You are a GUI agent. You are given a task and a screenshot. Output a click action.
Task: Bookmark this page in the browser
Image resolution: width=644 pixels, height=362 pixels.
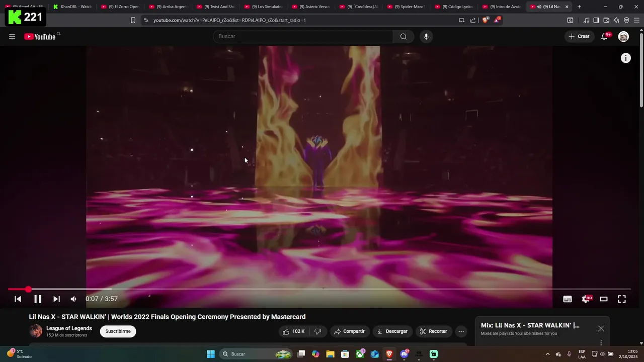tap(133, 20)
